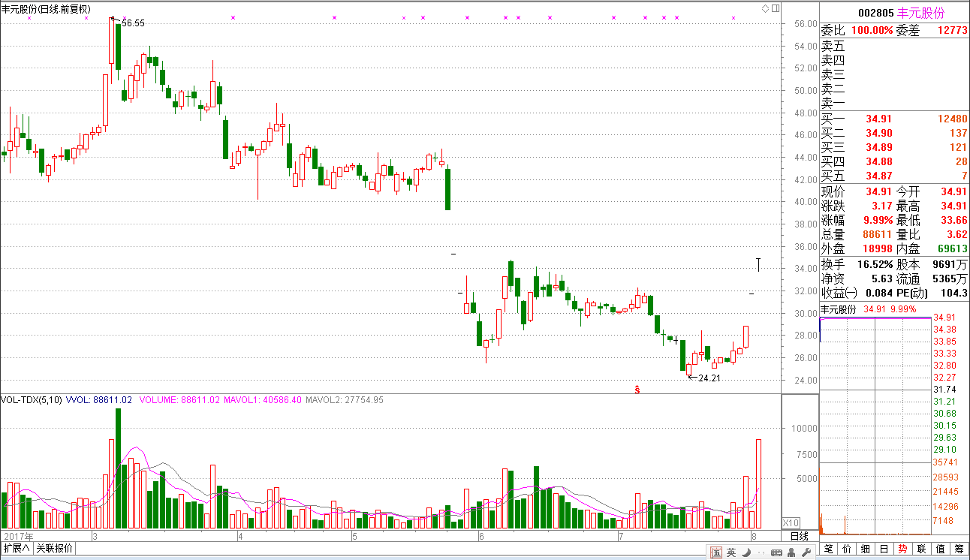
Task: Click the X10 volume scale box
Action: pos(791,522)
